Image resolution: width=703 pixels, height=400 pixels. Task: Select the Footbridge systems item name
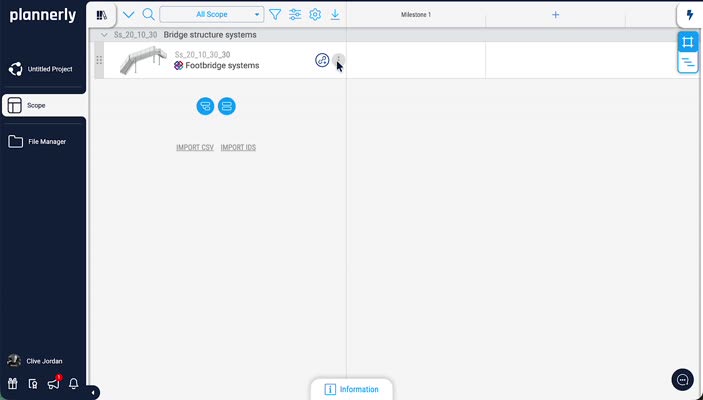(x=222, y=65)
